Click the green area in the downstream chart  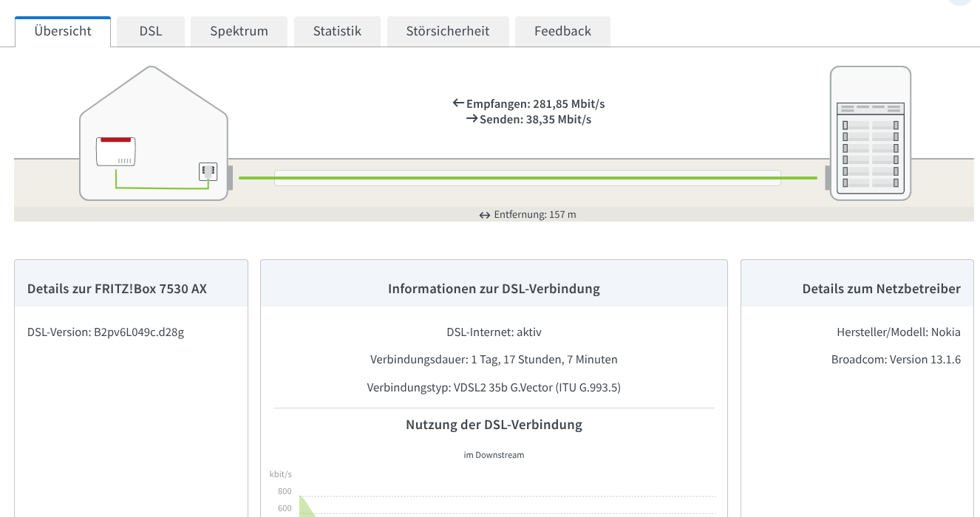(x=303, y=507)
